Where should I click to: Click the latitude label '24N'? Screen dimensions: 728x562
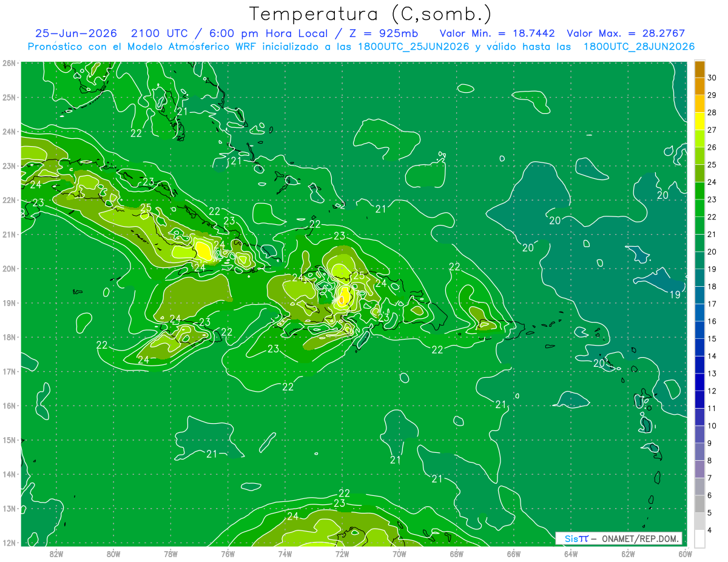pos(9,132)
